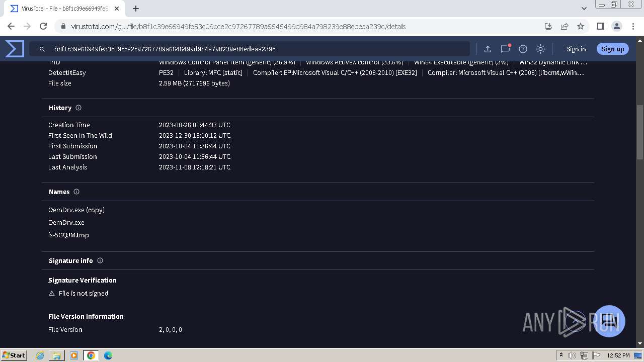Select the File Version 2, 0, 0, 0 value

pyautogui.click(x=171, y=329)
